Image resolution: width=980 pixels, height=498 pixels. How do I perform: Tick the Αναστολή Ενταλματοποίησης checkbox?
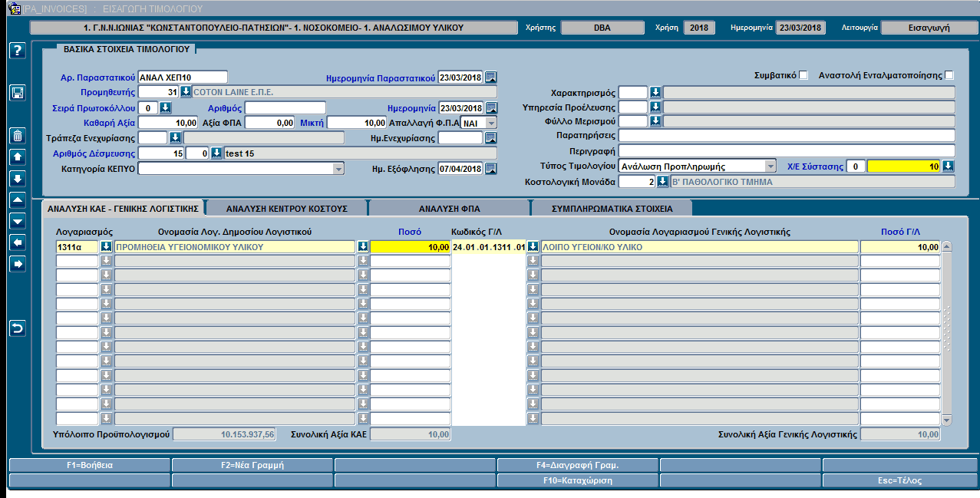(949, 75)
